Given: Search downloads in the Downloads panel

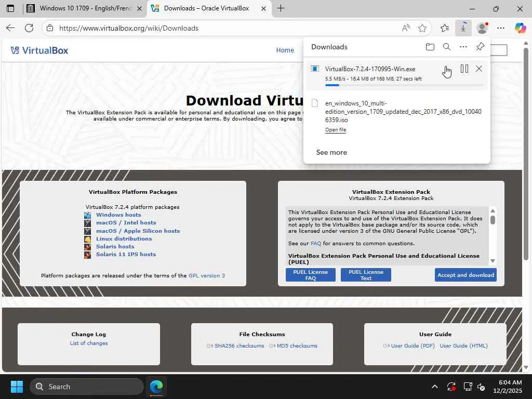Looking at the screenshot, I should click(x=447, y=47).
